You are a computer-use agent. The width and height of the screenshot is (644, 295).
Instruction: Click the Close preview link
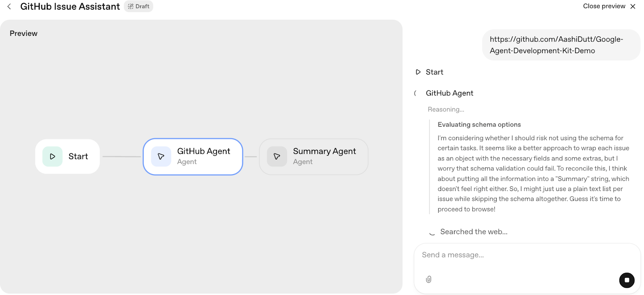[604, 6]
